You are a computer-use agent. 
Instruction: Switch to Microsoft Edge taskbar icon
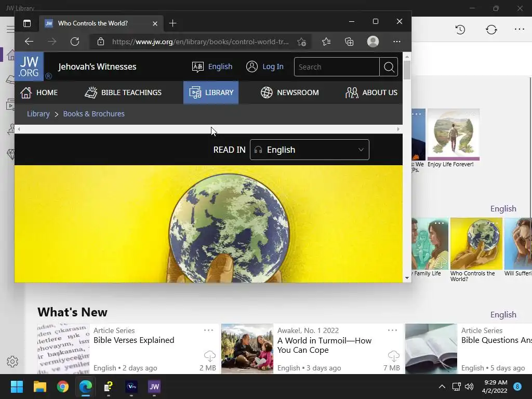pos(86,387)
